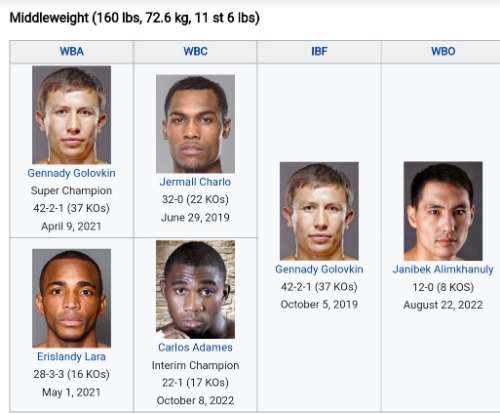Open the Carlos Adames name link
The height and width of the screenshot is (414, 500).
[195, 347]
